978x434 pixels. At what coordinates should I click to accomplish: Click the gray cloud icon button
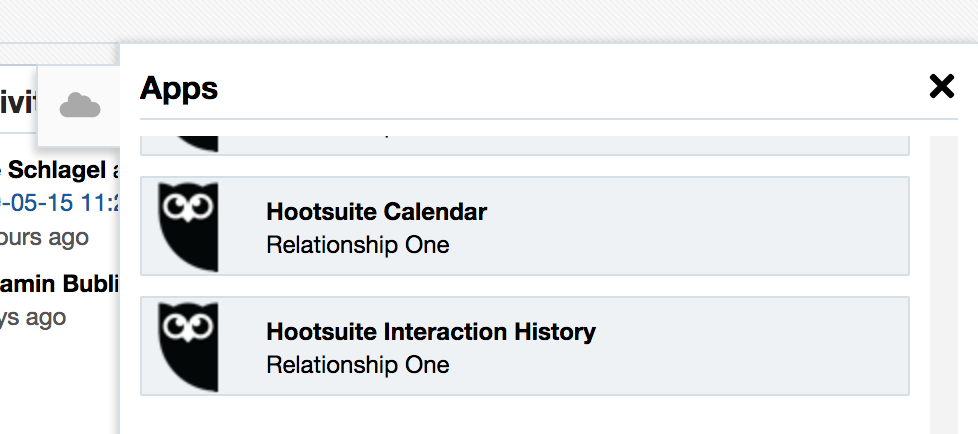click(80, 104)
